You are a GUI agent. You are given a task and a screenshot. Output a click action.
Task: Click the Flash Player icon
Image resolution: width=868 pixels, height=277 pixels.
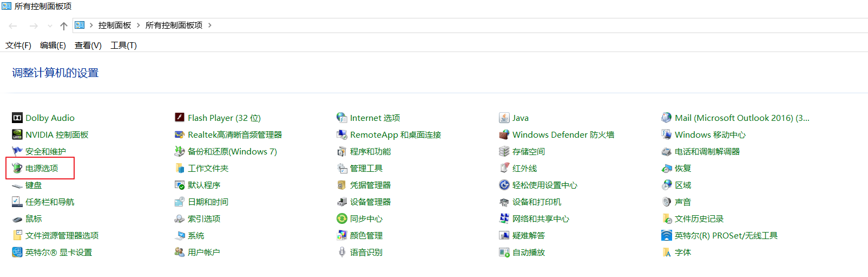coord(180,118)
